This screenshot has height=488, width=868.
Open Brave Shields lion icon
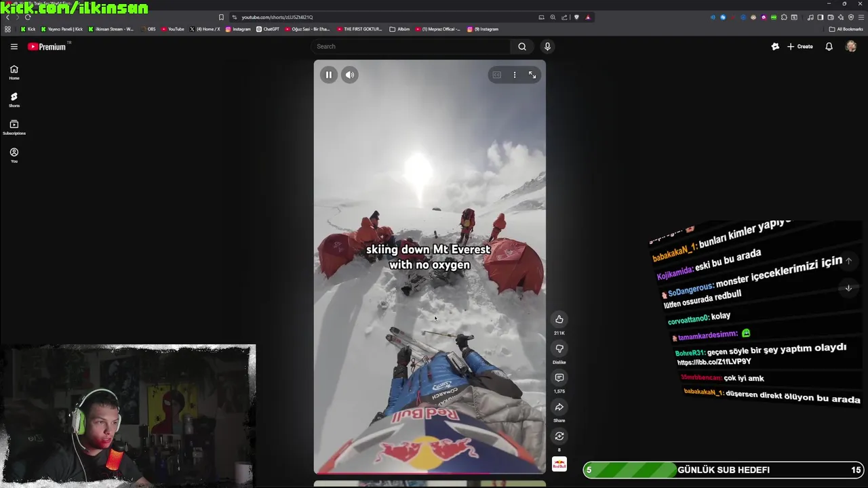[576, 17]
